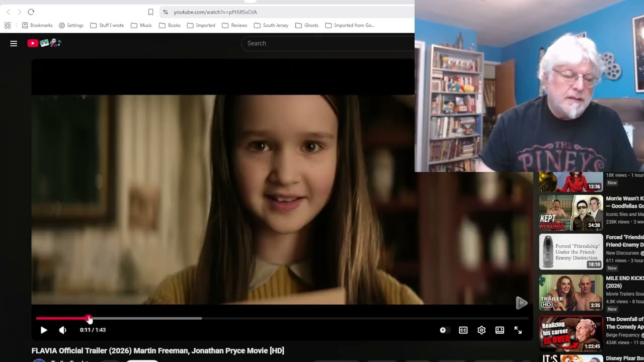Switch to theater mode
The image size is (644, 362).
click(500, 330)
